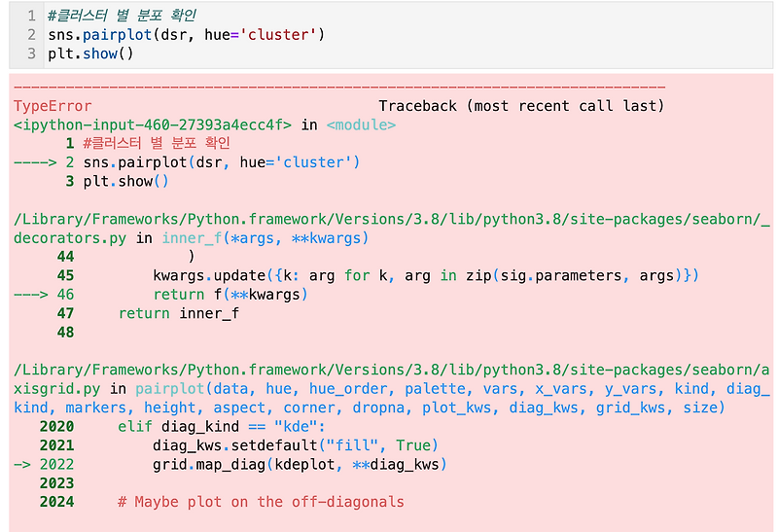
Task: Click line number 1 in the cell gutter
Action: coord(32,16)
